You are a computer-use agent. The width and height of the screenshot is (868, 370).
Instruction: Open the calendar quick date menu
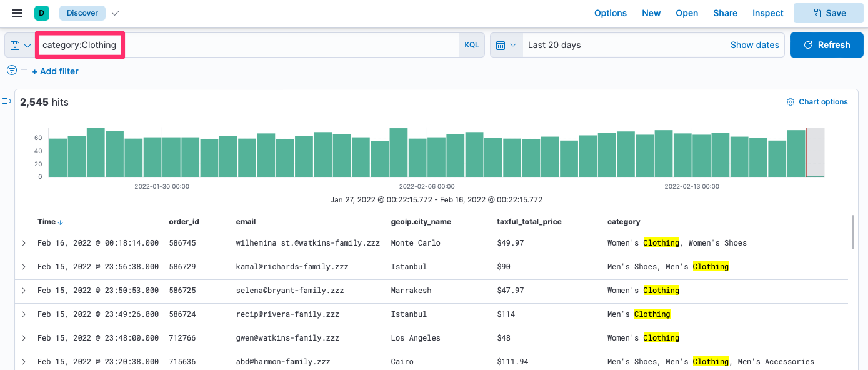[506, 46]
